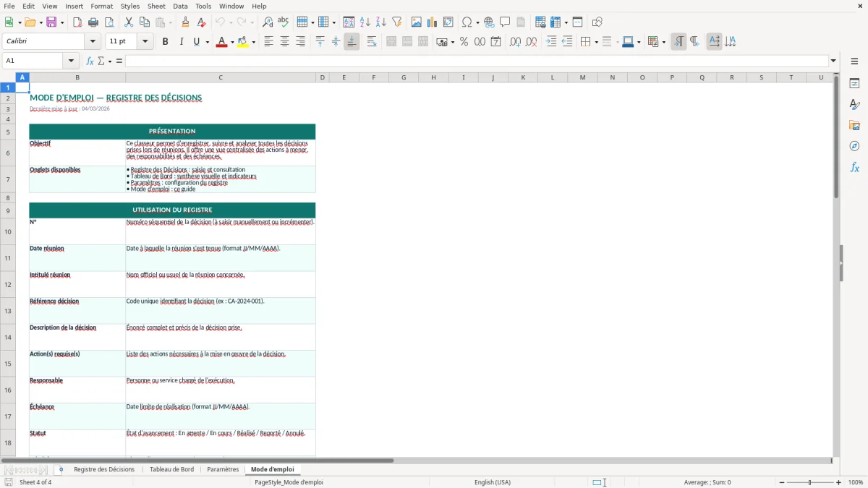Screen dimensions: 868x488
Task: Click the 100% zoom level
Action: (856, 482)
